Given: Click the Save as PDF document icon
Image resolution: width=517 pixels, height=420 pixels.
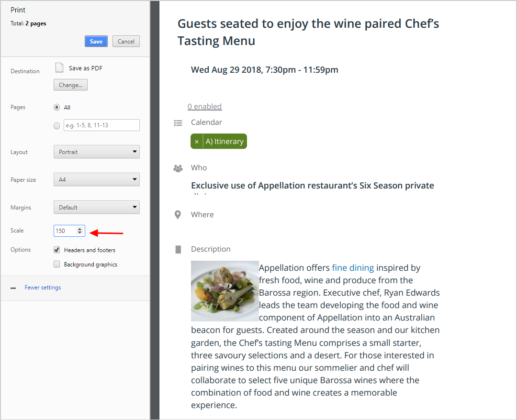Looking at the screenshot, I should click(x=59, y=67).
